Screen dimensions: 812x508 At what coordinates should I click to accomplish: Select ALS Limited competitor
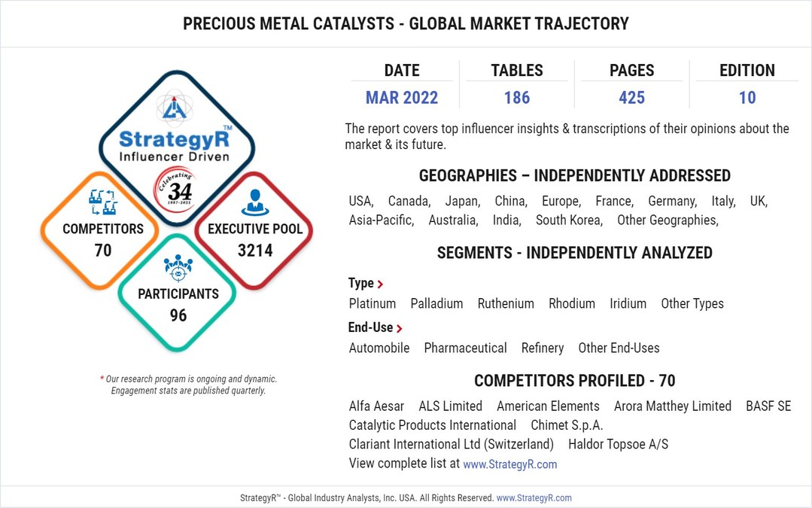click(451, 406)
